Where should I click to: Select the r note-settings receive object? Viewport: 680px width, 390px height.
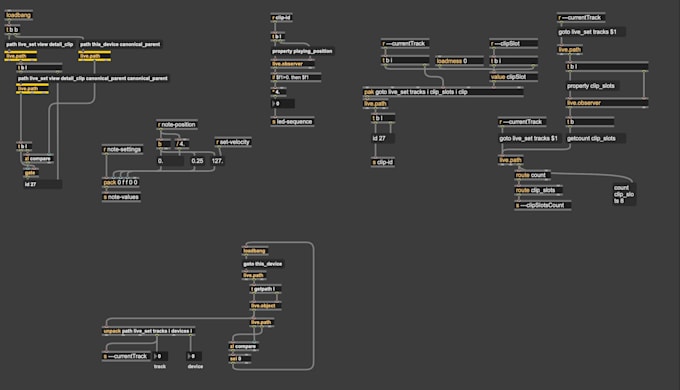pyautogui.click(x=122, y=149)
